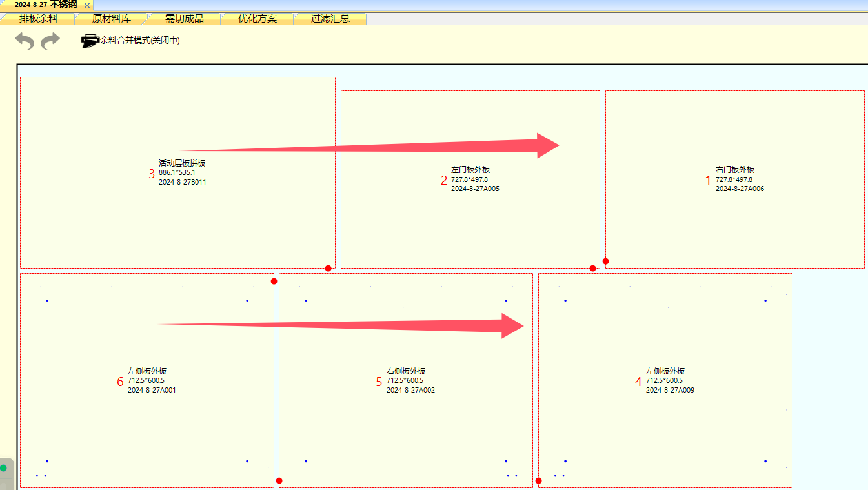This screenshot has height=490, width=868.
Task: Click the green dot at left edge
Action: coord(3,468)
